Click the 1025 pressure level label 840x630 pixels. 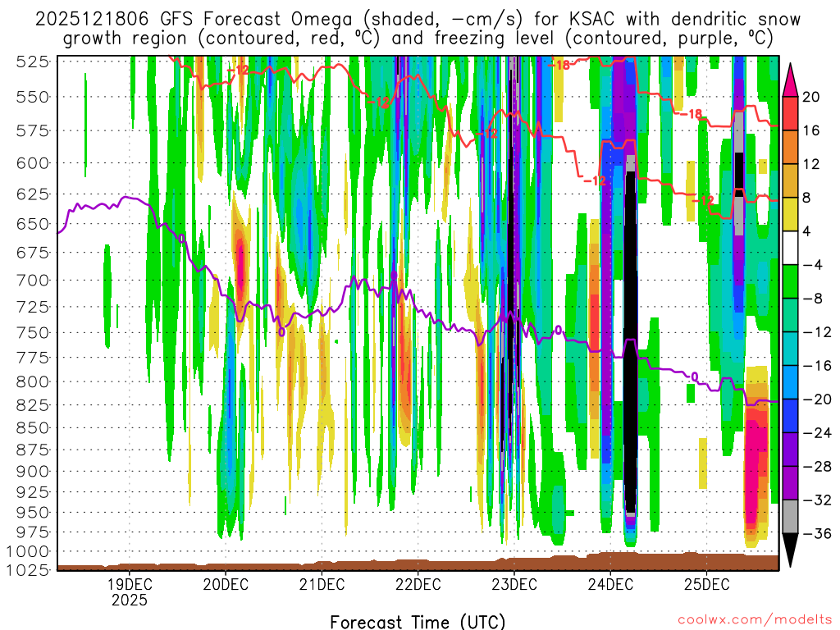(28, 569)
